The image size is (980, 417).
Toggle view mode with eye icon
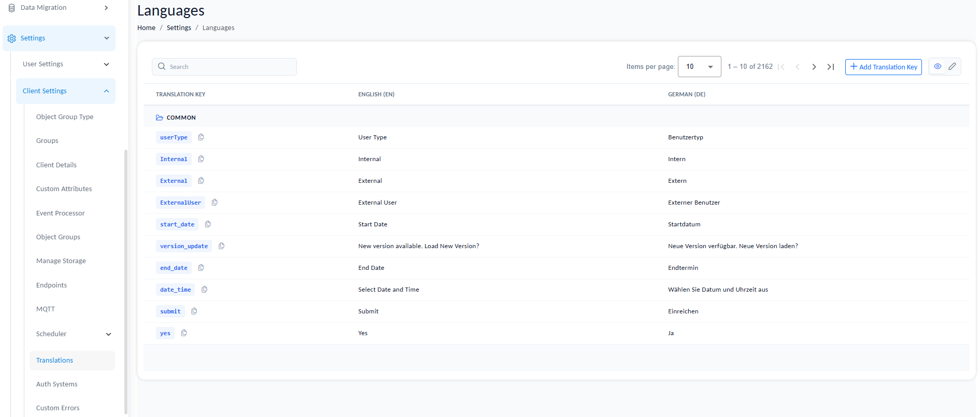click(x=938, y=66)
